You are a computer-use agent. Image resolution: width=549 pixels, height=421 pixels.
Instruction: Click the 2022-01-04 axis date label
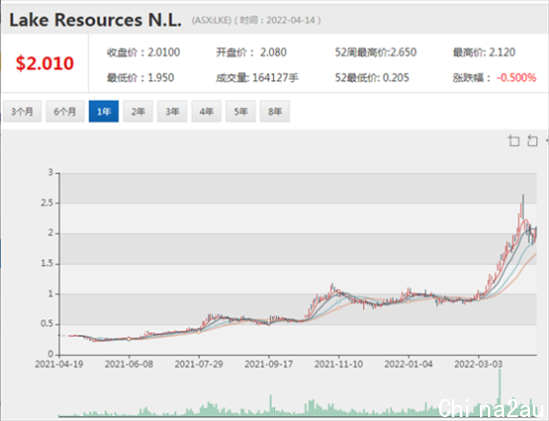(408, 364)
